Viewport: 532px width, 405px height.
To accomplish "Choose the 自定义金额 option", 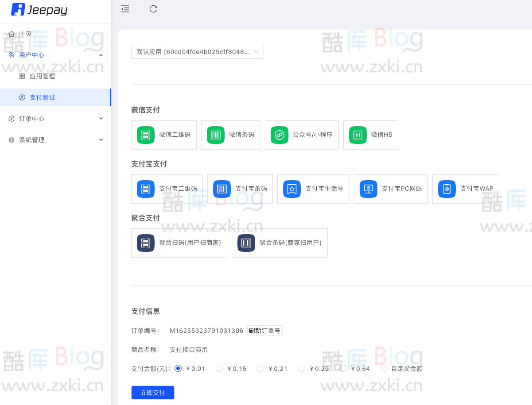I will coord(384,368).
